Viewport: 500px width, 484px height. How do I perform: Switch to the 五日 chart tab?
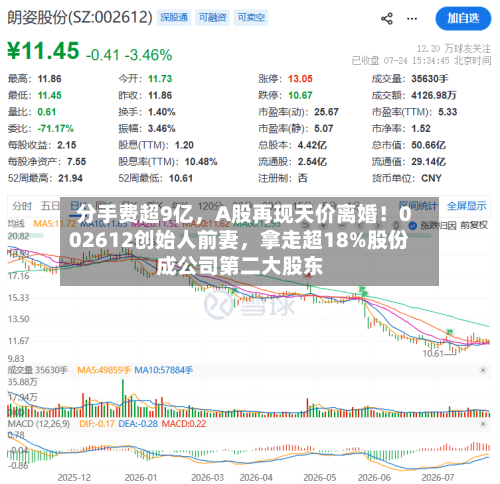click(50, 206)
